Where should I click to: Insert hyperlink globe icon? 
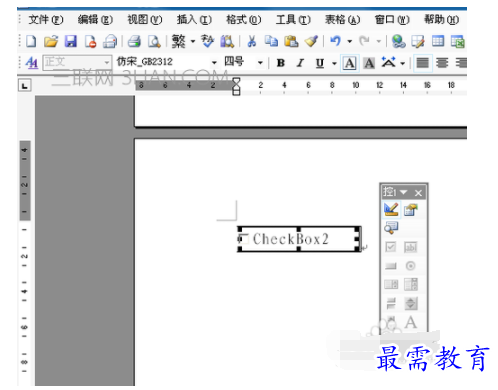pyautogui.click(x=399, y=41)
